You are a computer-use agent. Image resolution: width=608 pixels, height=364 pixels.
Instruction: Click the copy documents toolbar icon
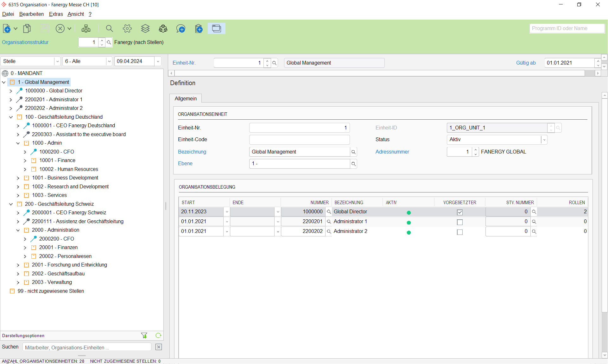point(27,29)
